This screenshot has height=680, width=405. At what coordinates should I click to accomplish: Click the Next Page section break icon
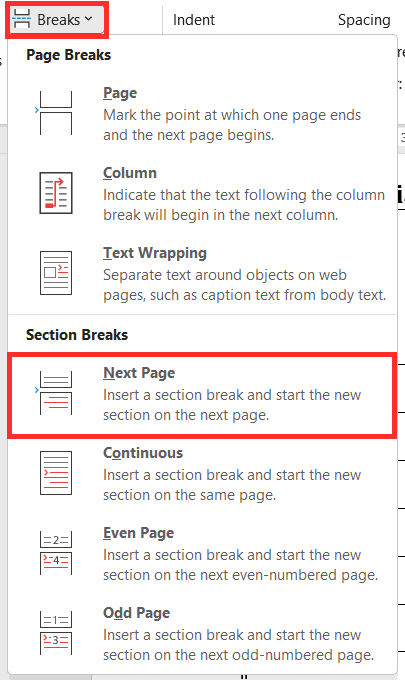point(55,393)
